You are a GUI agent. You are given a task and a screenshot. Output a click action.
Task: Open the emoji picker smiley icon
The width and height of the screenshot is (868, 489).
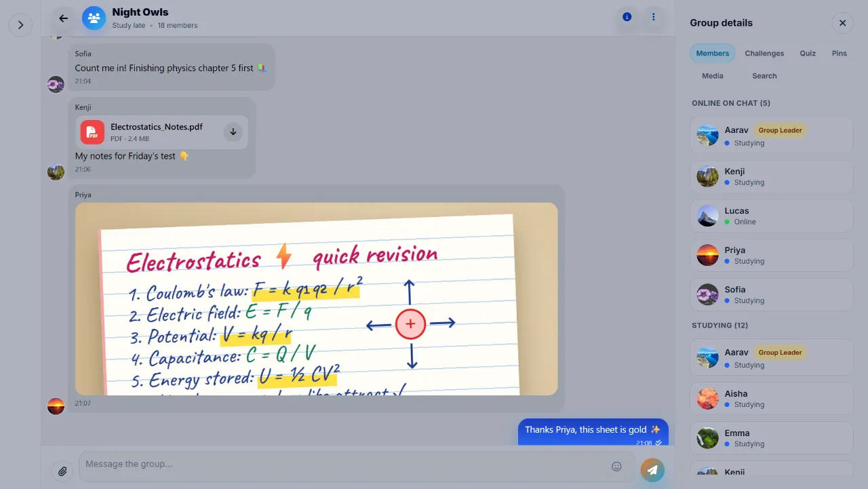(616, 467)
